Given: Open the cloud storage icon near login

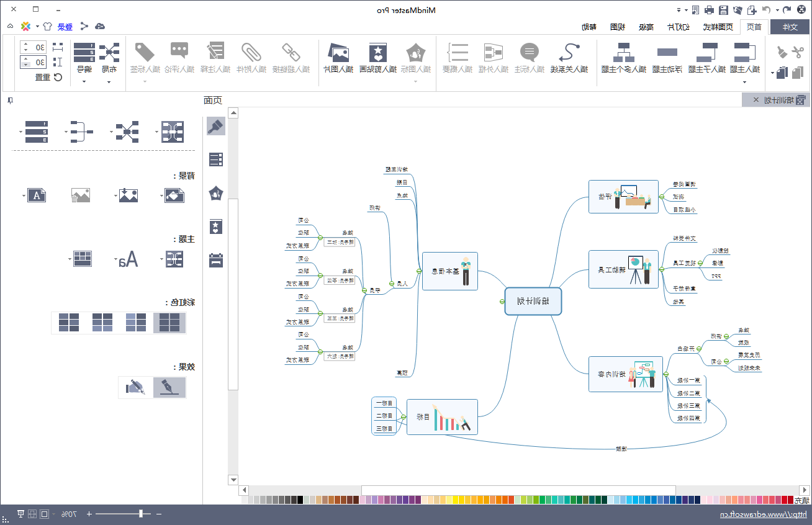Looking at the screenshot, I should [99, 26].
